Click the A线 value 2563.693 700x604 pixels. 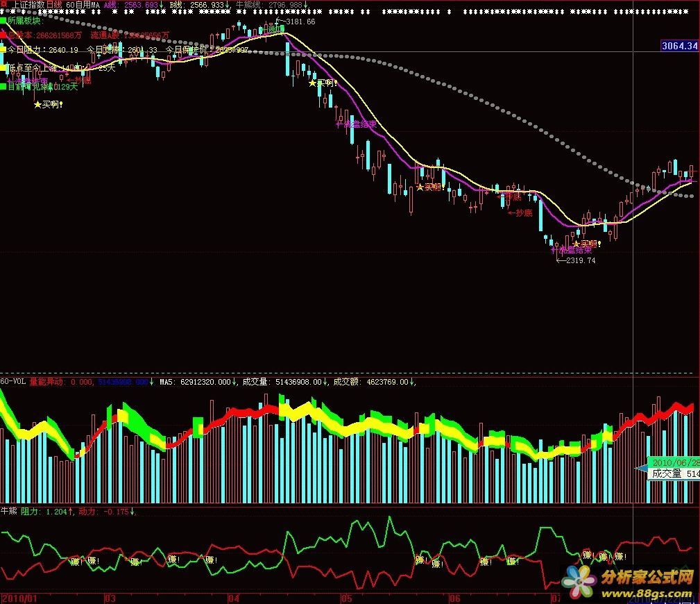tap(141, 5)
